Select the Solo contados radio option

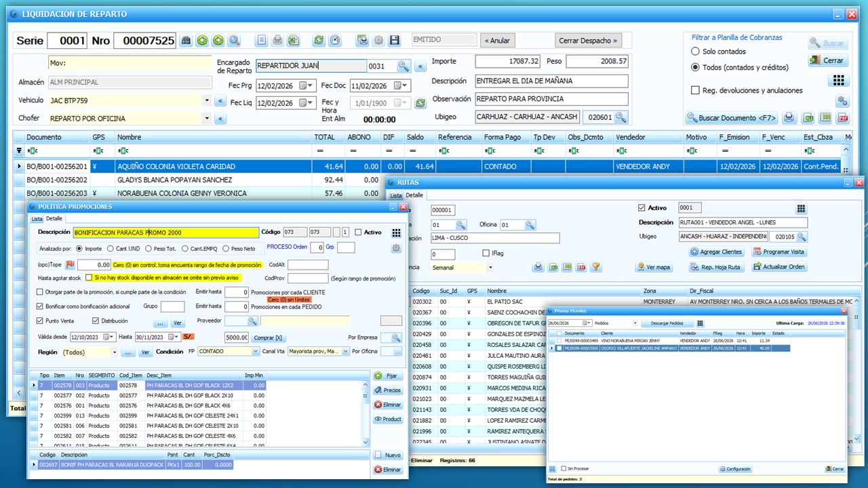point(695,52)
